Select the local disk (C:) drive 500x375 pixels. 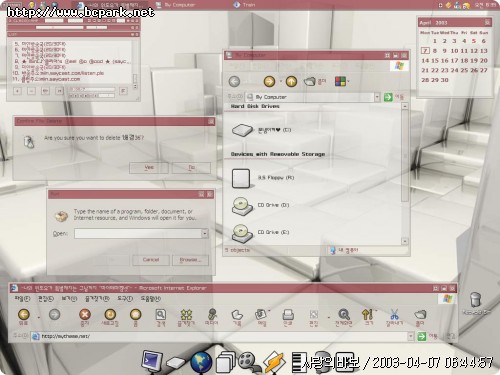261,130
